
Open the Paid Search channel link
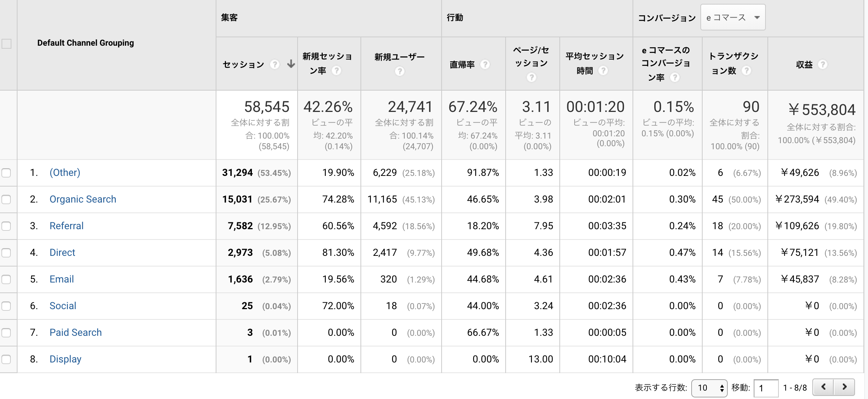click(75, 333)
